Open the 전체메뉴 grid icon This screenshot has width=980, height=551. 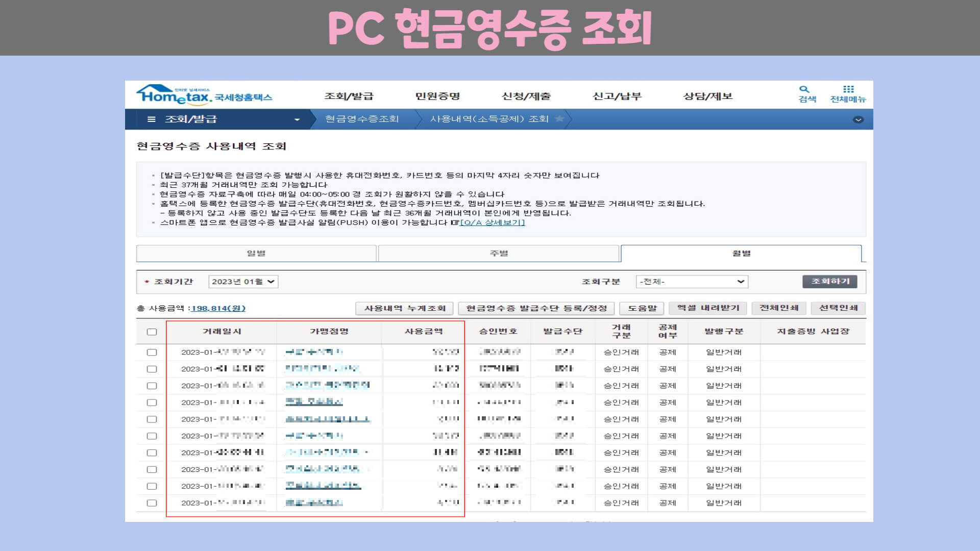(x=848, y=90)
